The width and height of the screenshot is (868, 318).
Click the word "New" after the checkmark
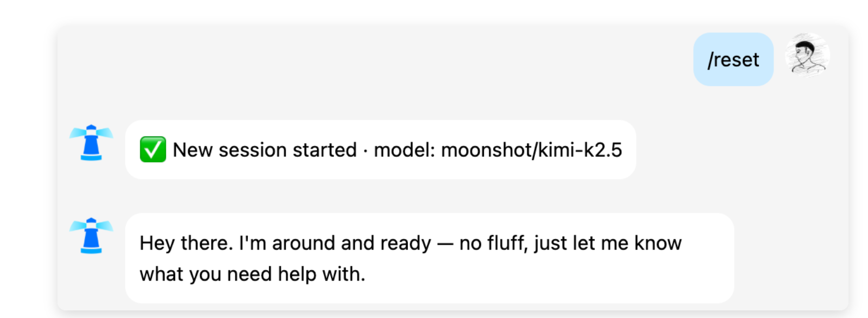click(192, 150)
